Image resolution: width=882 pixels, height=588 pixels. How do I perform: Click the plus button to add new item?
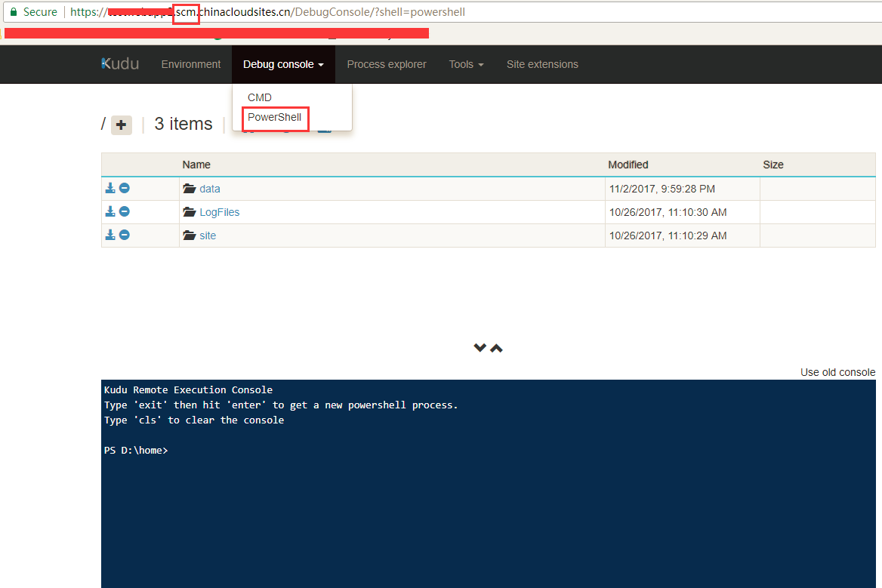[121, 125]
